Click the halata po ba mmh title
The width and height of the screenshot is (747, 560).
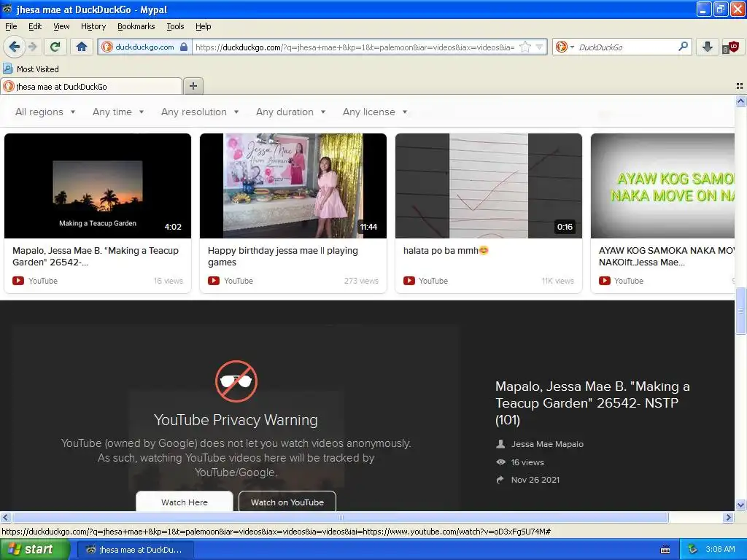[446, 251]
